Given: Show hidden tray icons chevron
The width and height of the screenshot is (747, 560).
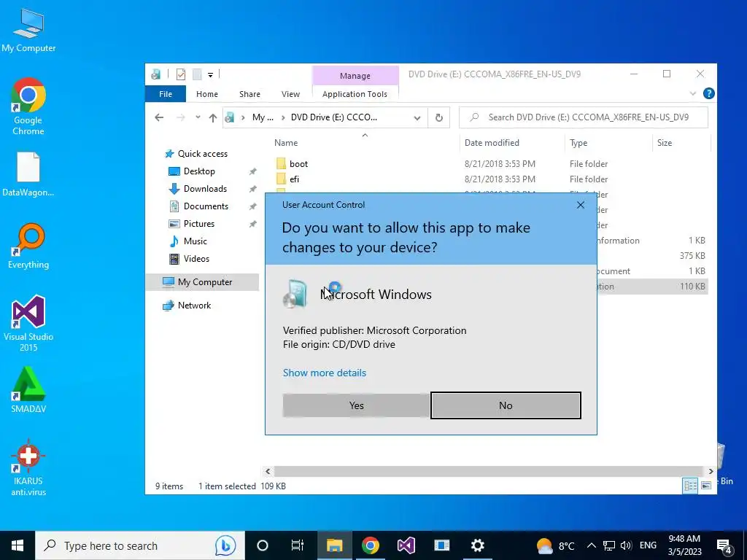Looking at the screenshot, I should coord(591,545).
